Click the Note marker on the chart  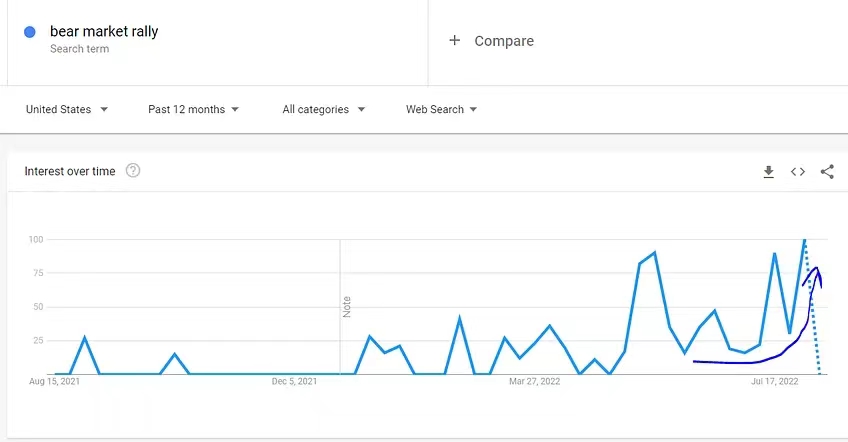click(347, 307)
